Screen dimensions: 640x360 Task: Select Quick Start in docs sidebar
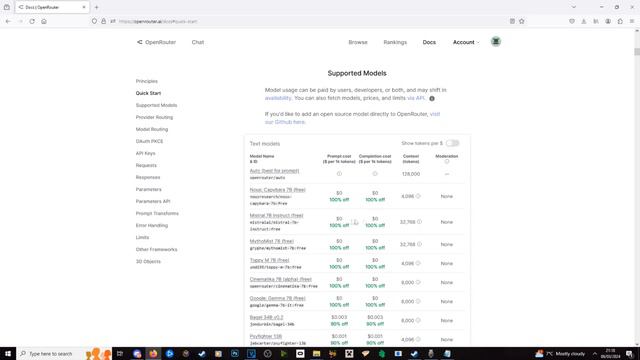pyautogui.click(x=148, y=93)
